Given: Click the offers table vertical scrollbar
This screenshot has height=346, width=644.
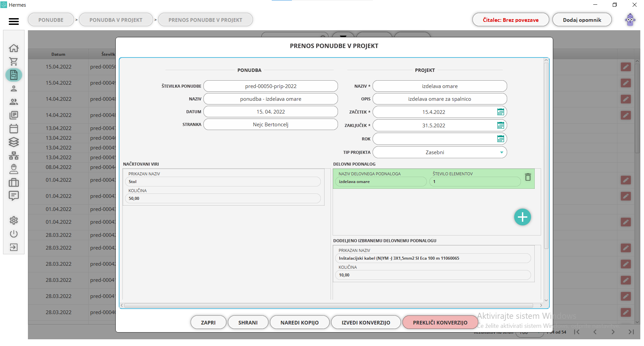Looking at the screenshot, I should coord(637,109).
